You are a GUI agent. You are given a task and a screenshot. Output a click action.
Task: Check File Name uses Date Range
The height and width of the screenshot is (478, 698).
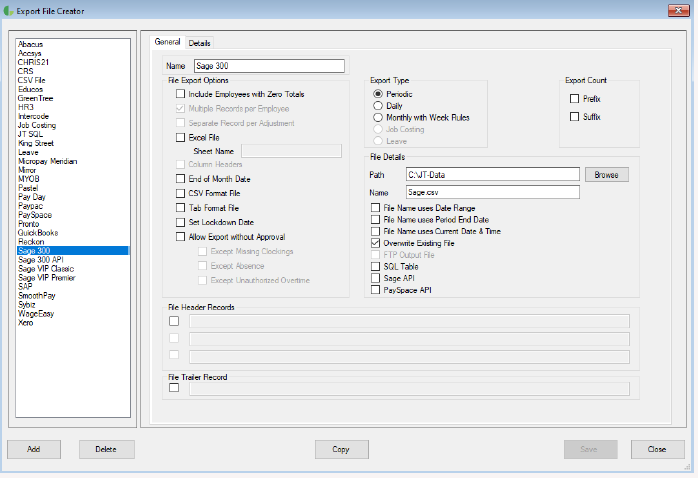(x=376, y=208)
